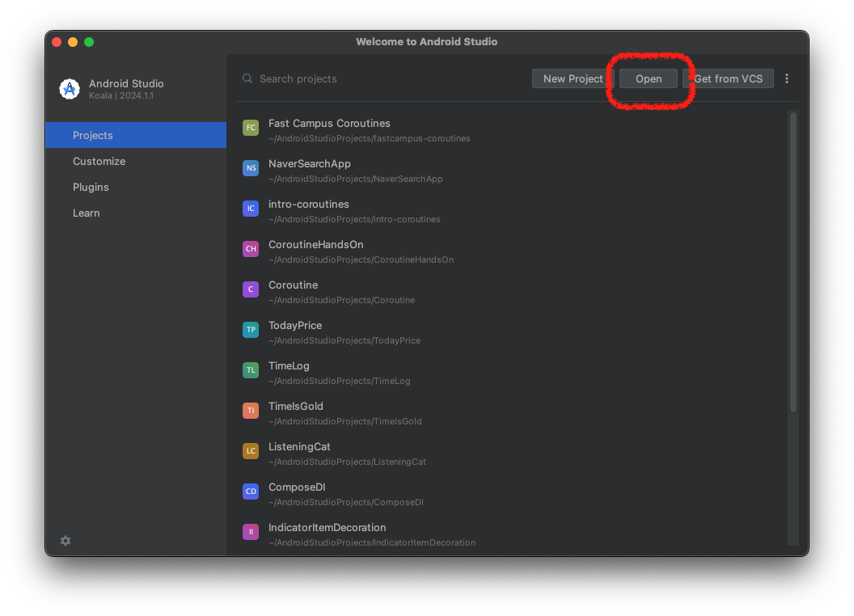Open the TodayPrice project
Screen dimensions: 854x616
point(295,325)
